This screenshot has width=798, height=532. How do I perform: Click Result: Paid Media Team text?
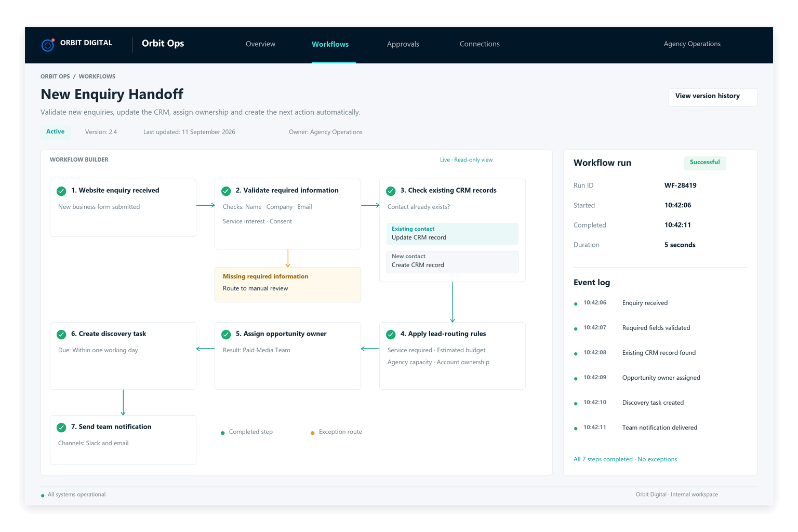click(x=257, y=350)
